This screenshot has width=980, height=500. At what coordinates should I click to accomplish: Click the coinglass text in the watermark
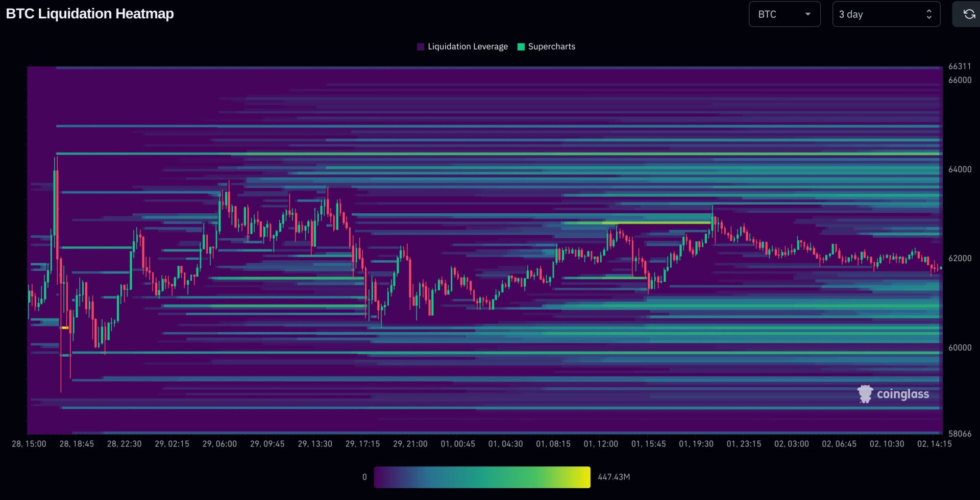903,394
